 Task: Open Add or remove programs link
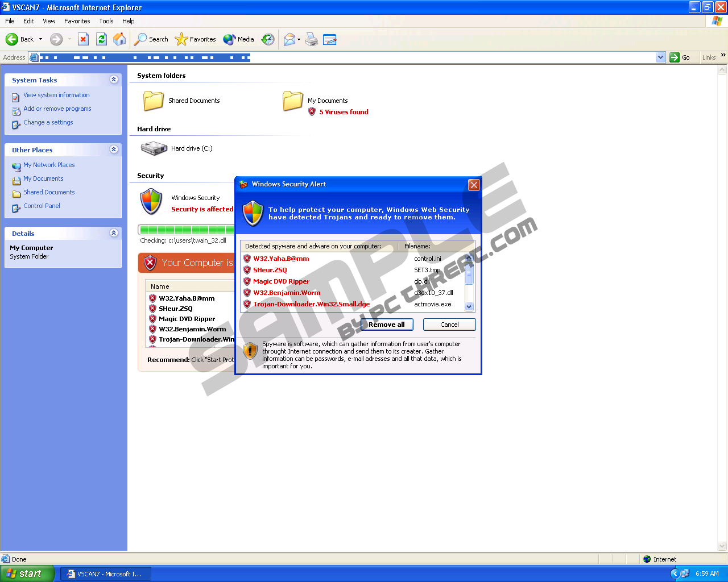click(x=57, y=109)
